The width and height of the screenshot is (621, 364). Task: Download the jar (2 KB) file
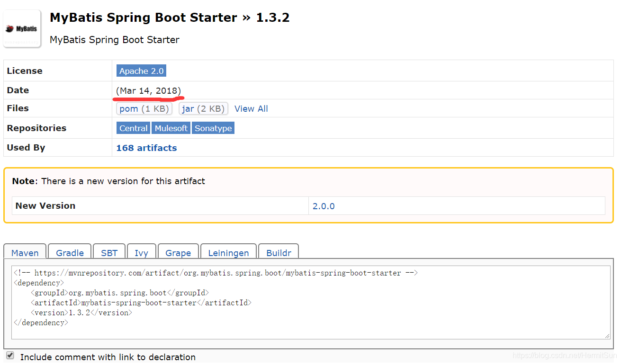[x=203, y=109]
